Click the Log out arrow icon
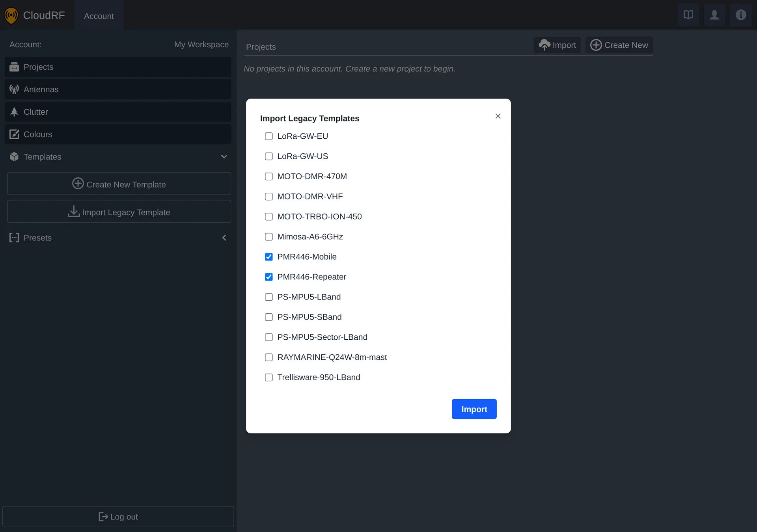This screenshot has height=532, width=757. pyautogui.click(x=103, y=517)
